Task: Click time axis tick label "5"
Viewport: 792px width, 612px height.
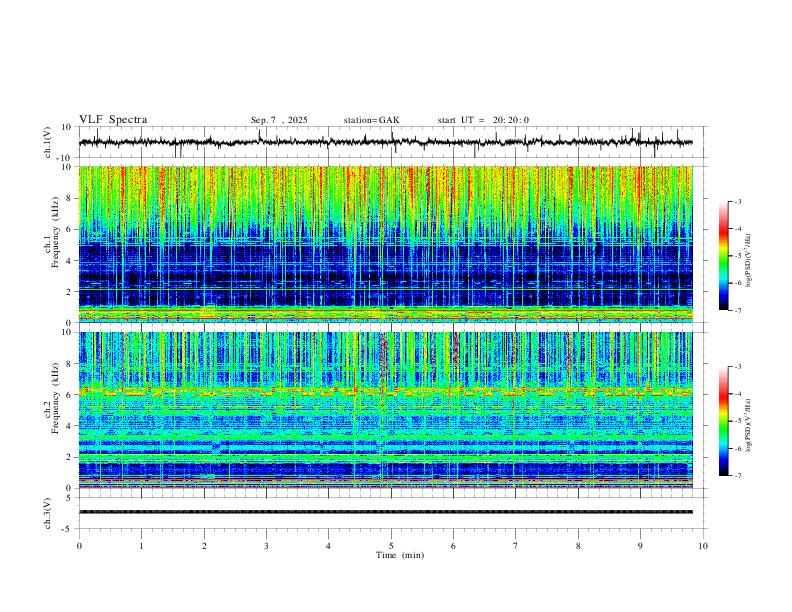Action: (x=391, y=546)
